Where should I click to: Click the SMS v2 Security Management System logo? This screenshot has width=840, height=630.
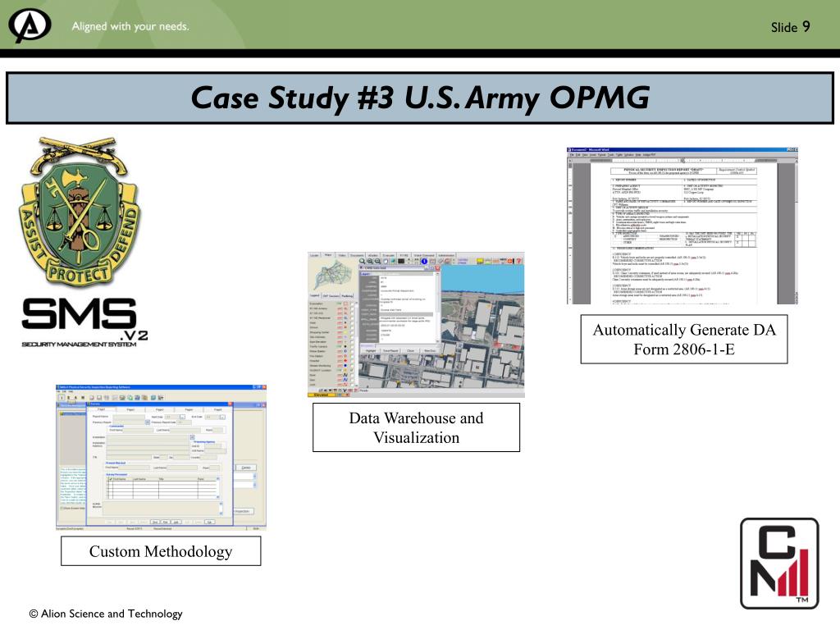pyautogui.click(x=84, y=322)
